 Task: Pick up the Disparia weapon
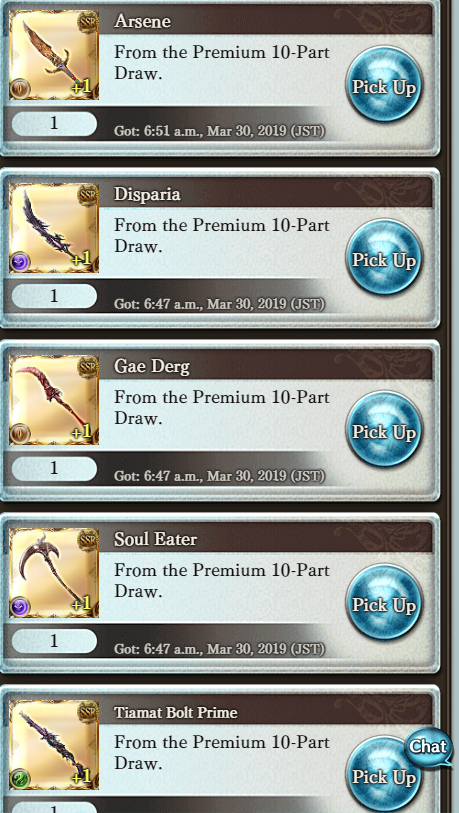click(384, 257)
